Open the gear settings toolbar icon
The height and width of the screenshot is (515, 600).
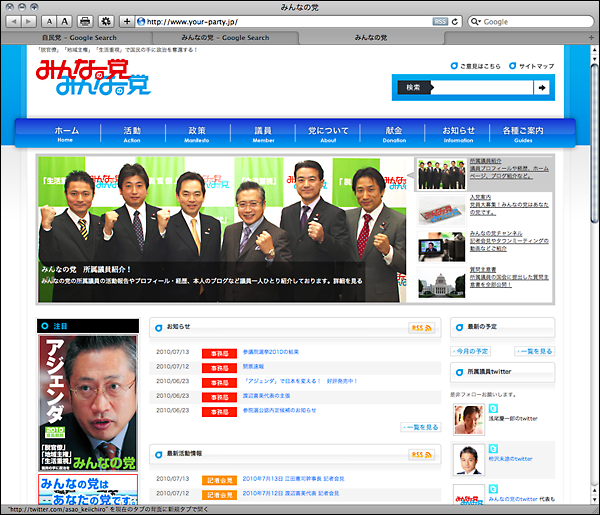(x=105, y=21)
